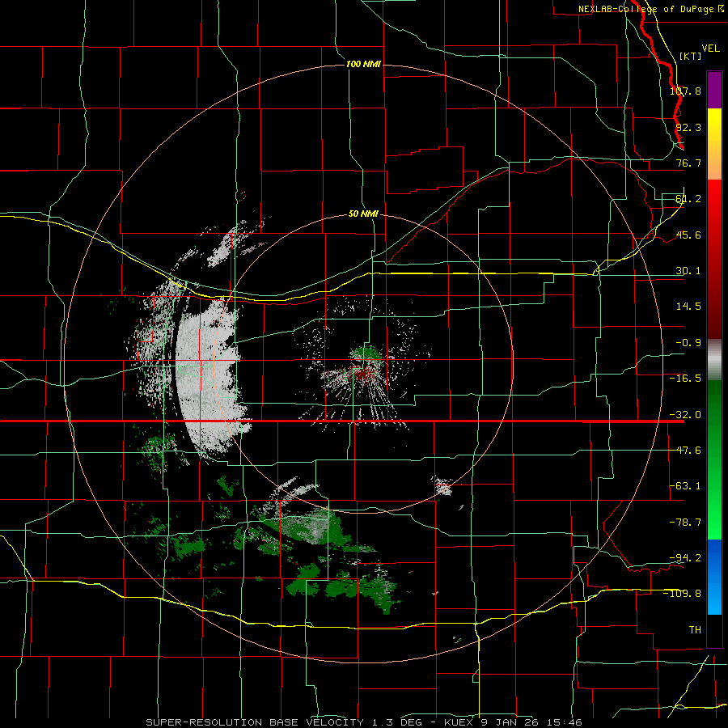
Task: Click the Super-Resolution Base Velocity caption
Action: pyautogui.click(x=363, y=722)
